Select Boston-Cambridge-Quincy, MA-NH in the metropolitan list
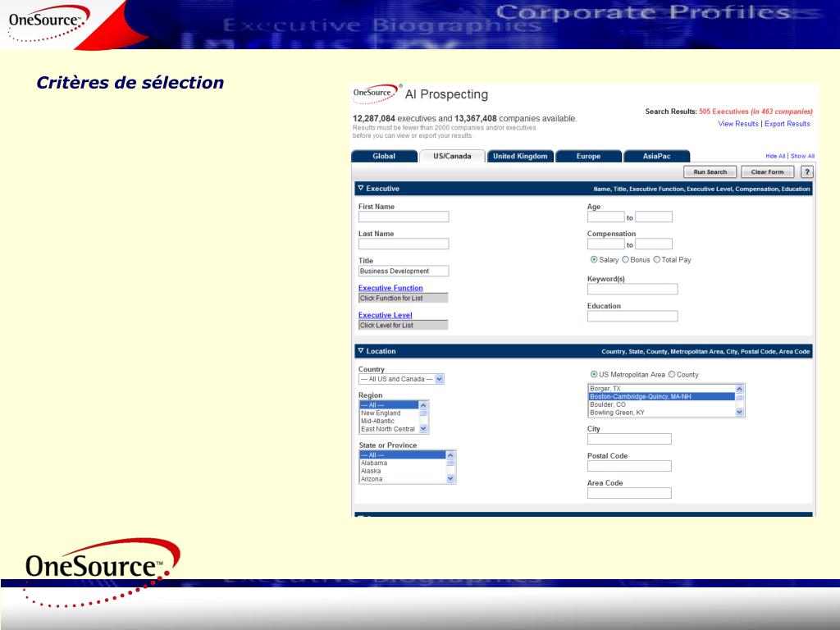The height and width of the screenshot is (630, 840). coord(662,397)
